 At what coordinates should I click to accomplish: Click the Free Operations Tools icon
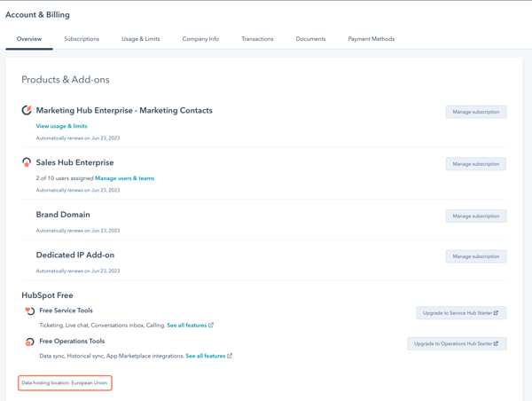[29, 342]
